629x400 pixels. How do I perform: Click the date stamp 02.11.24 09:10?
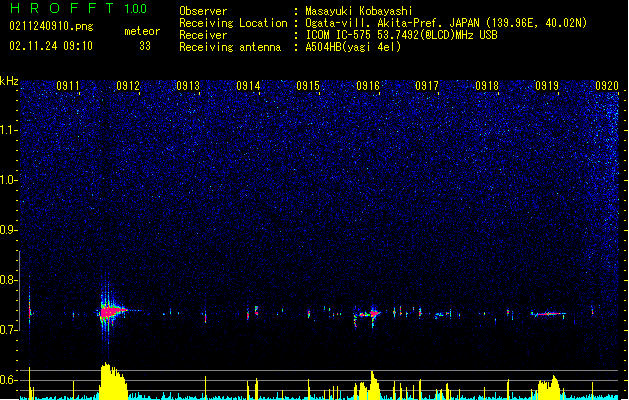click(51, 46)
